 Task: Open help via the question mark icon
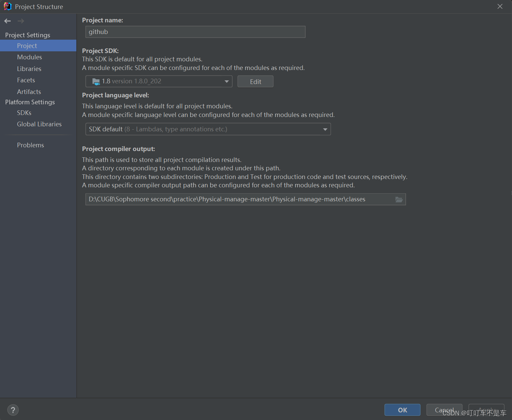click(13, 410)
